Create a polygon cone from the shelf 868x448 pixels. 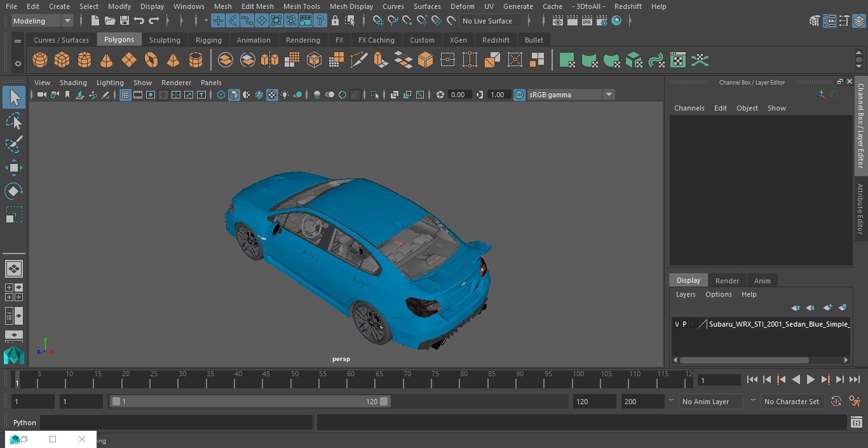[x=107, y=60]
